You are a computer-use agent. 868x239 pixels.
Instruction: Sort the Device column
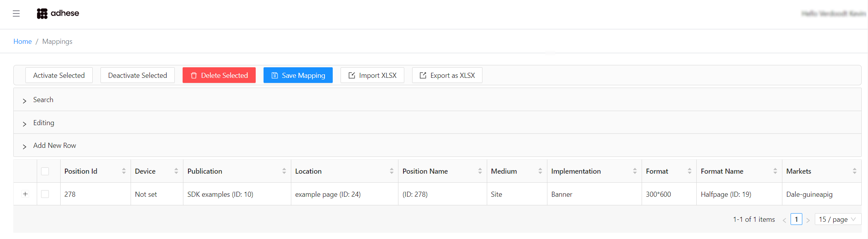(x=176, y=171)
